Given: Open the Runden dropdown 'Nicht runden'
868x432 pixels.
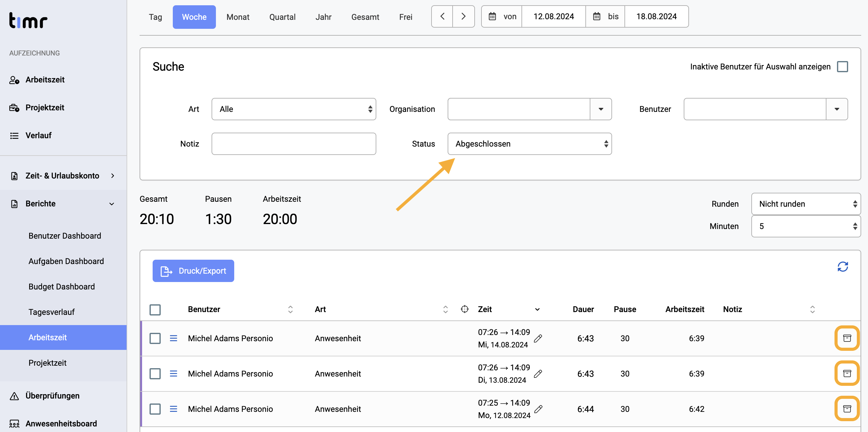Looking at the screenshot, I should click(806, 204).
